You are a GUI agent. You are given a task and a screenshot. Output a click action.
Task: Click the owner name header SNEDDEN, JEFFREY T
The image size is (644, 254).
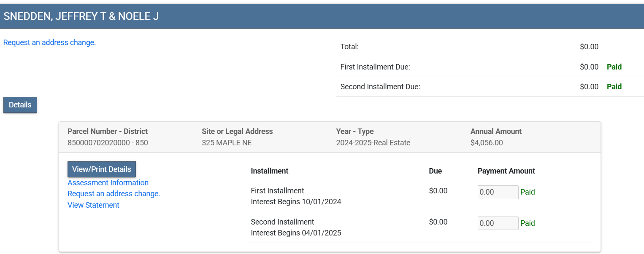(x=81, y=16)
